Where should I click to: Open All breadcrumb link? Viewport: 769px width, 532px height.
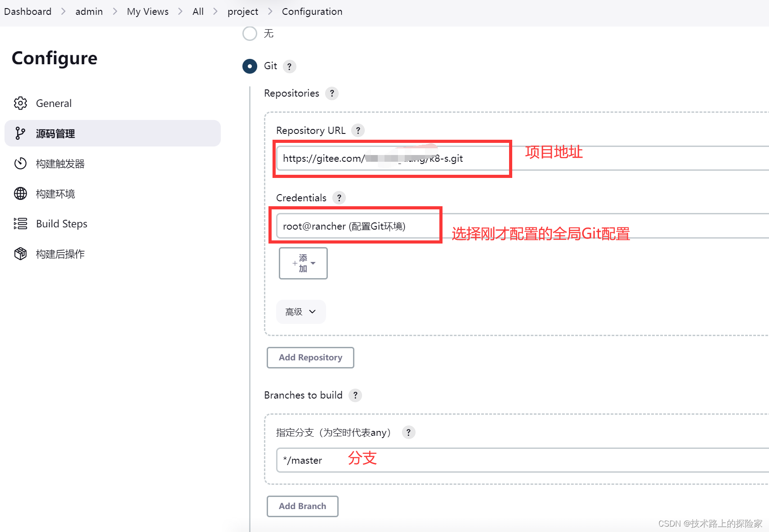click(198, 12)
